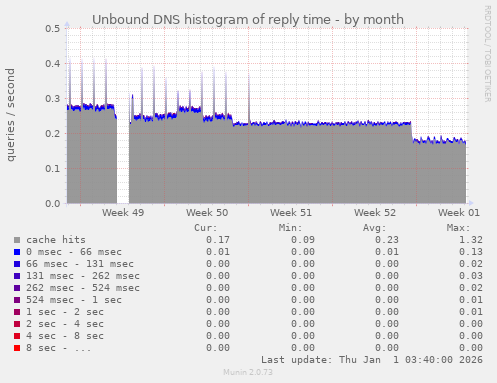Click the gray cache hits legend swatch
Image resolution: width=497 pixels, height=383 pixels.
pyautogui.click(x=17, y=240)
